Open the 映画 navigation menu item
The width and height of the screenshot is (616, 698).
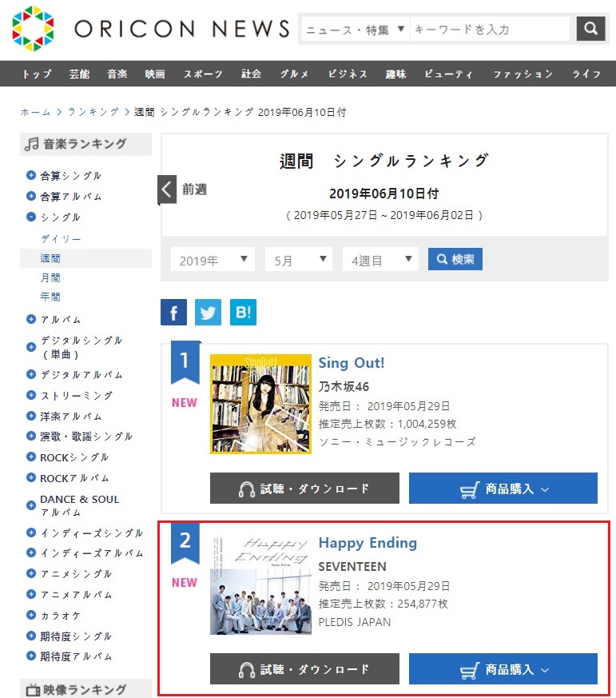(155, 74)
